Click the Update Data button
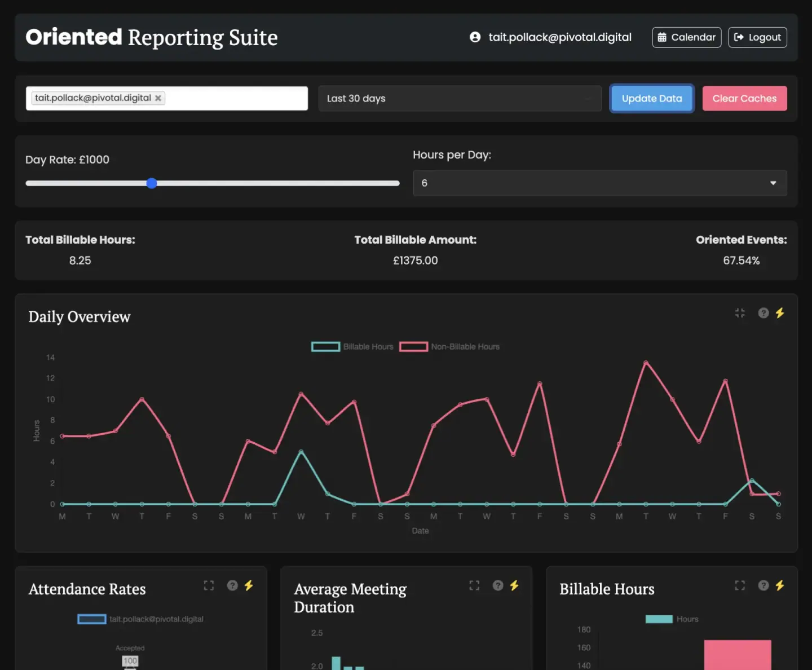This screenshot has height=670, width=812. click(x=652, y=98)
